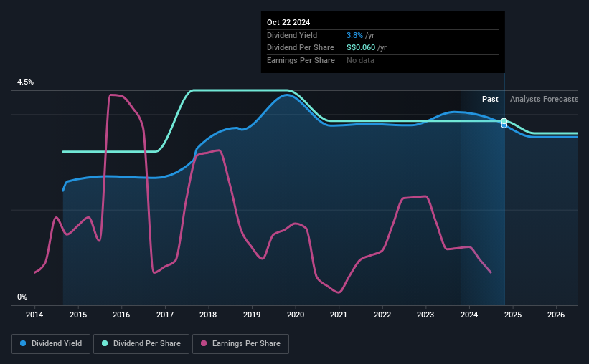Click the 4.5% y-axis label
Image resolution: width=589 pixels, height=364 pixels.
point(25,82)
